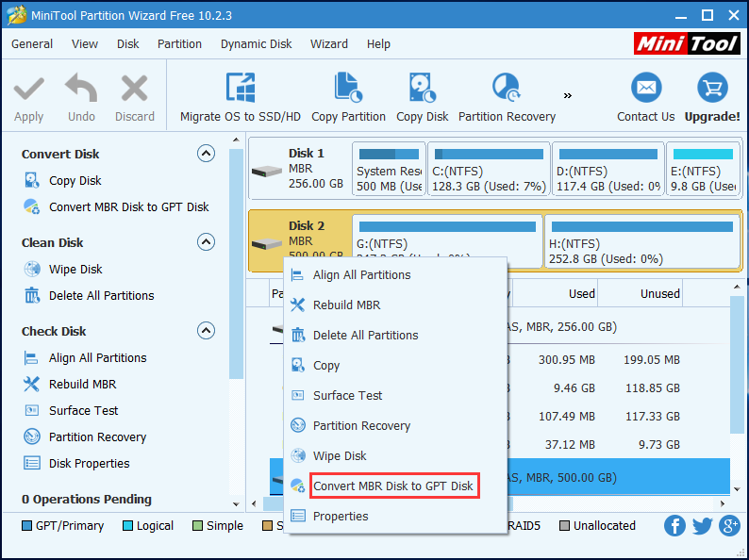Image resolution: width=749 pixels, height=560 pixels.
Task: Select the System Reserved partition block
Action: 389,169
